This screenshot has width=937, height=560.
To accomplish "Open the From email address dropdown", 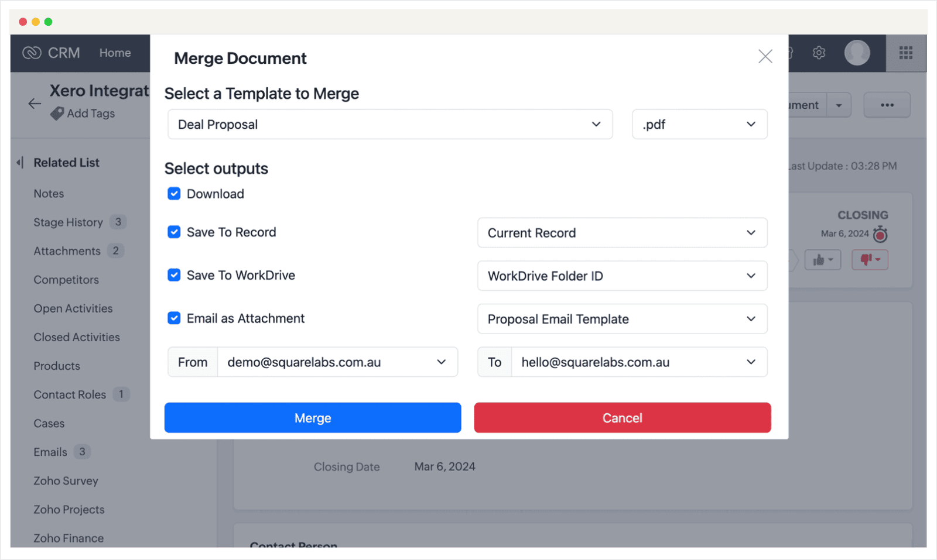I will (x=337, y=362).
